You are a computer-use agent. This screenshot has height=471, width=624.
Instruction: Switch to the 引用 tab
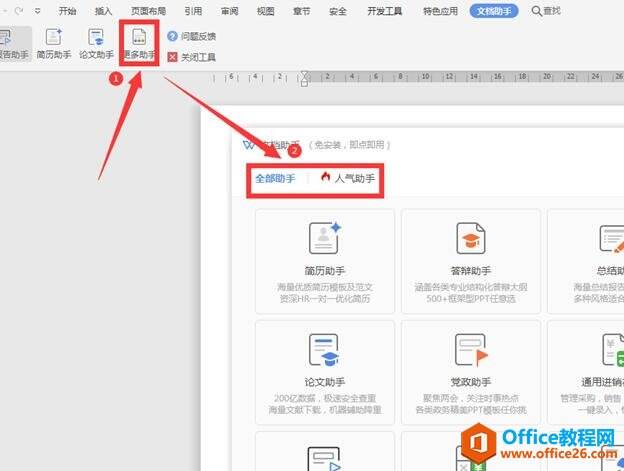coord(193,11)
